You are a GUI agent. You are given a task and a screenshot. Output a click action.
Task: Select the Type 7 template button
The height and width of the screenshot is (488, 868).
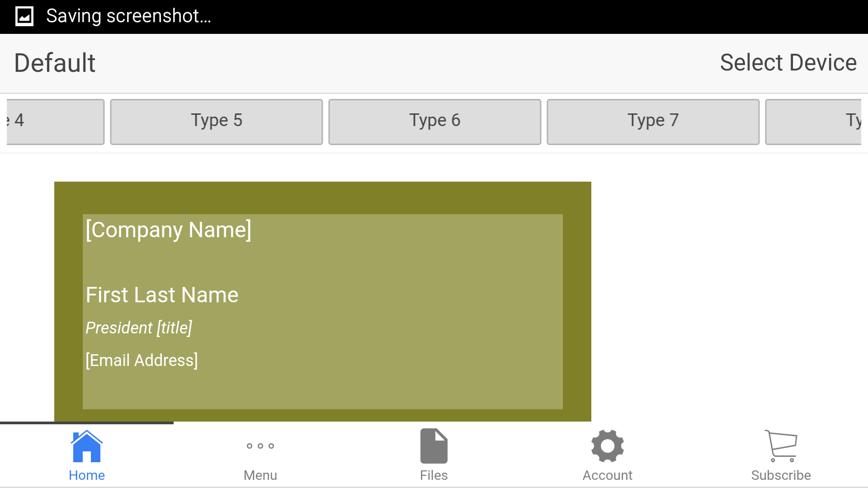(x=653, y=122)
